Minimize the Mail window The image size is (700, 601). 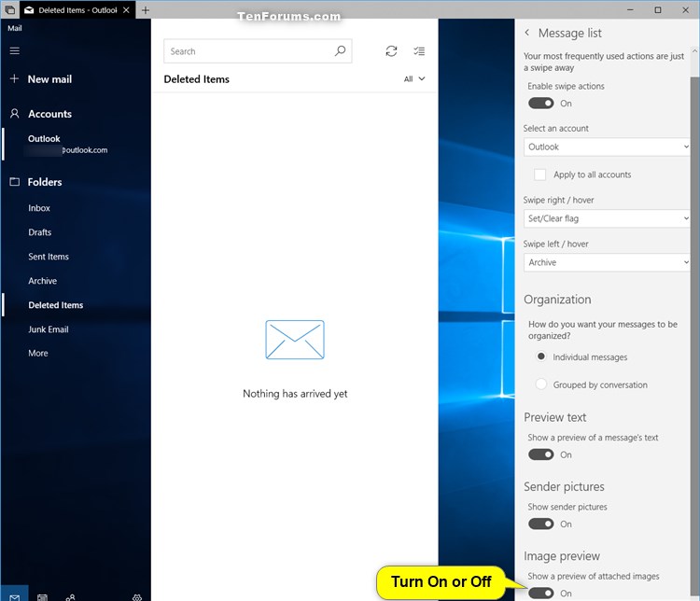click(630, 10)
